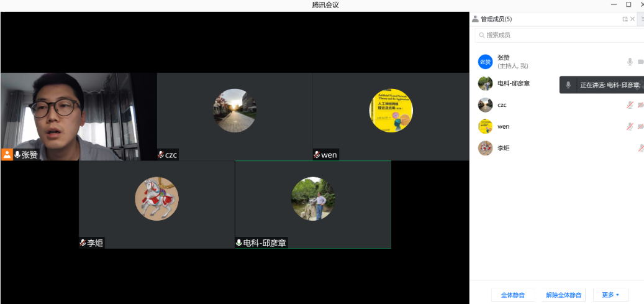Unmute wen's microphone in the member list
Screen dimensions: 644x304
tap(630, 127)
